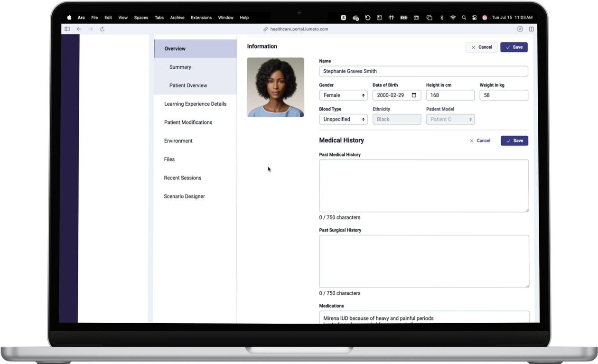Click the rounded-square menu bar icon after backup

click(x=379, y=18)
